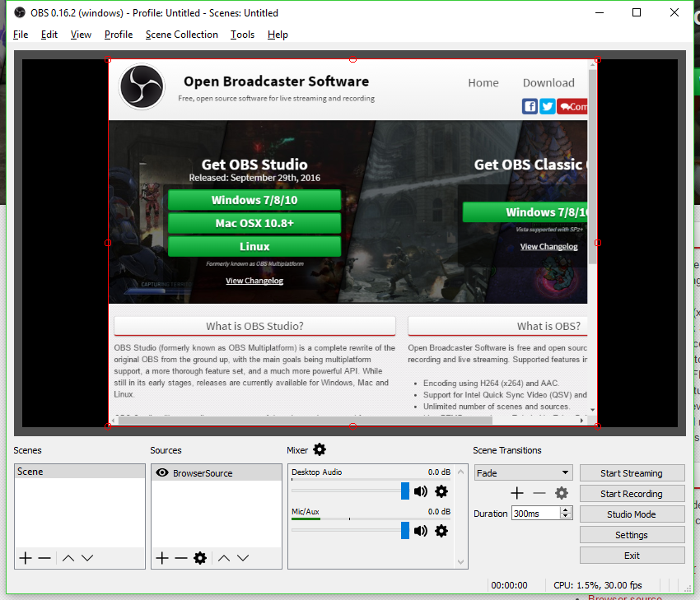
Task: Mute the Desktop Audio speaker icon
Action: point(421,491)
